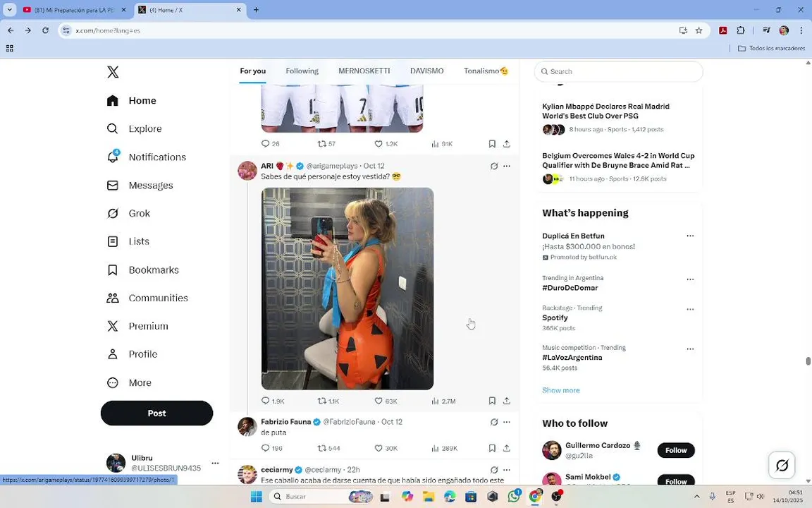Click the Post button
Viewport: 812px width, 508px height.
[x=156, y=413]
